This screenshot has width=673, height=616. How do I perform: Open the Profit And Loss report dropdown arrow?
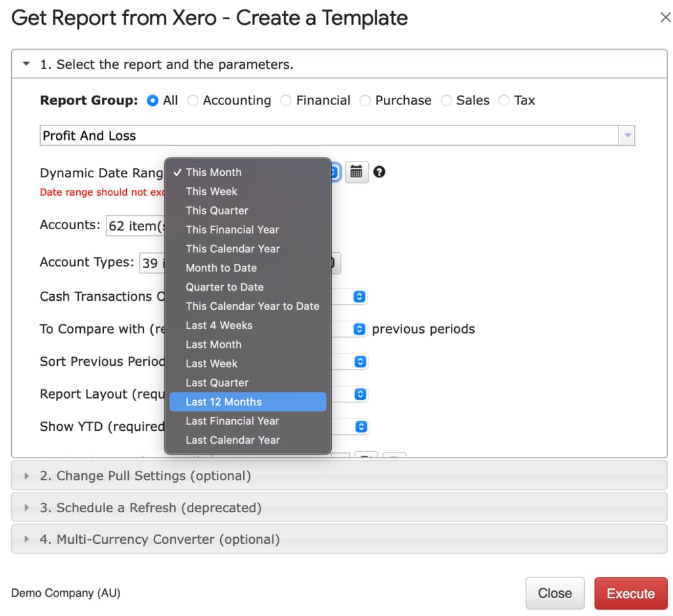(x=626, y=135)
